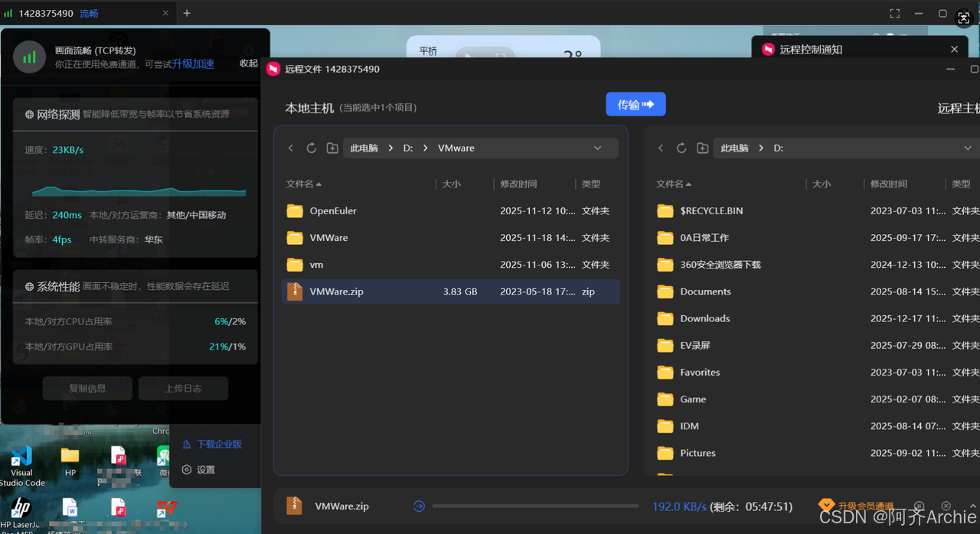Click the 下载企业版 building icon
Viewport: 980px width, 534px height.
click(x=187, y=444)
